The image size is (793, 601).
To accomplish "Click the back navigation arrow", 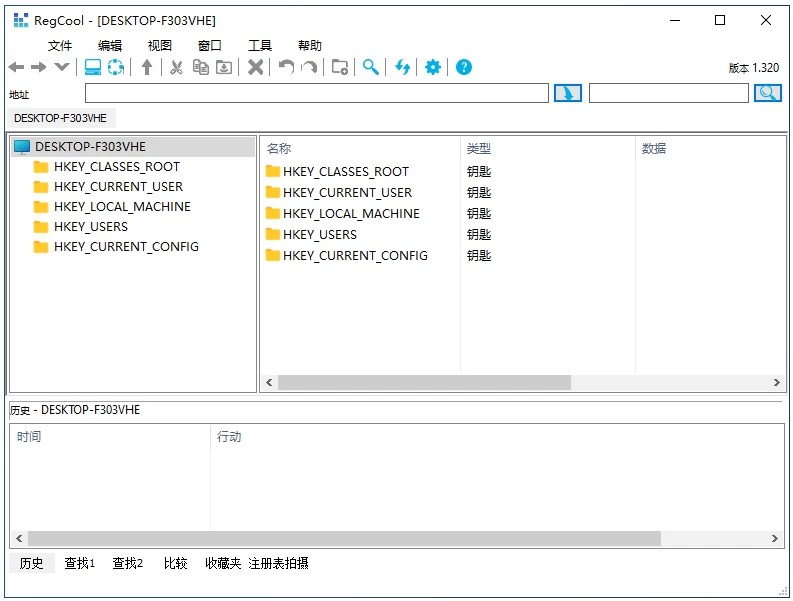I will point(16,67).
